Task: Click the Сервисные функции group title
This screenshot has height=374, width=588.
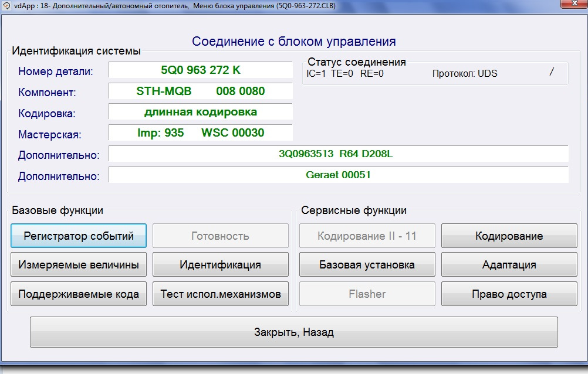Action: click(354, 210)
